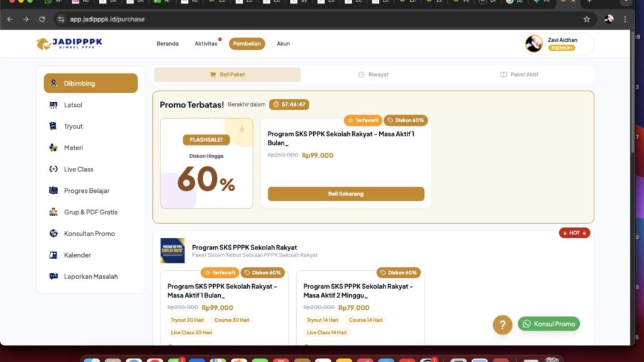The height and width of the screenshot is (362, 644).
Task: Switch to the Beli Paket tab
Action: (227, 74)
